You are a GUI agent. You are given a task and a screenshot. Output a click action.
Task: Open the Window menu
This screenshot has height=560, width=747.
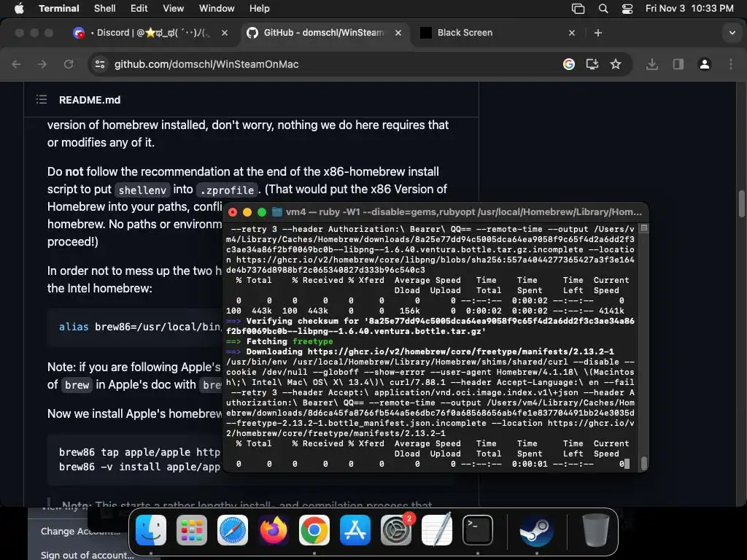pos(217,8)
